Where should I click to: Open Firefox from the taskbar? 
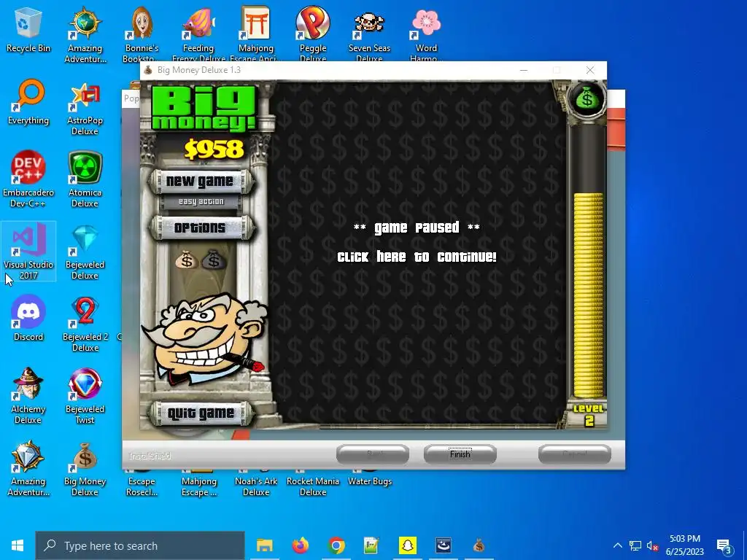click(x=300, y=545)
